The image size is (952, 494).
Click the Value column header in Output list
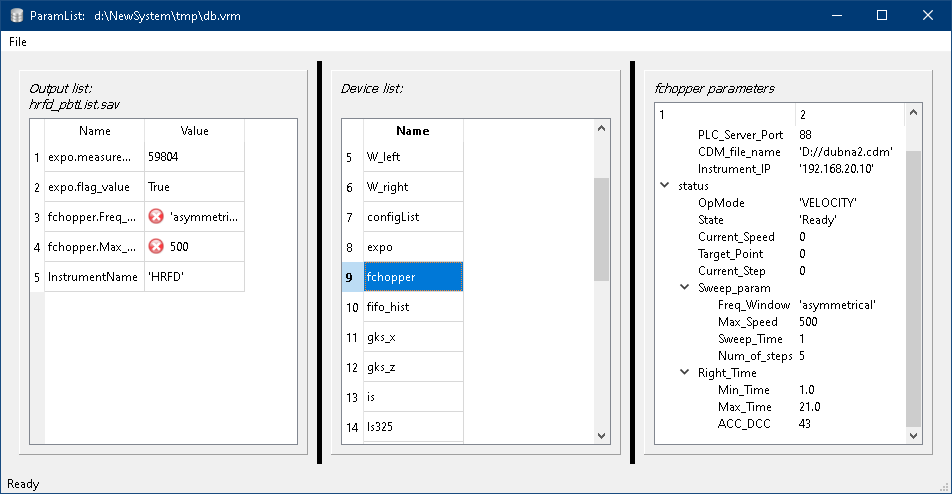[x=194, y=131]
